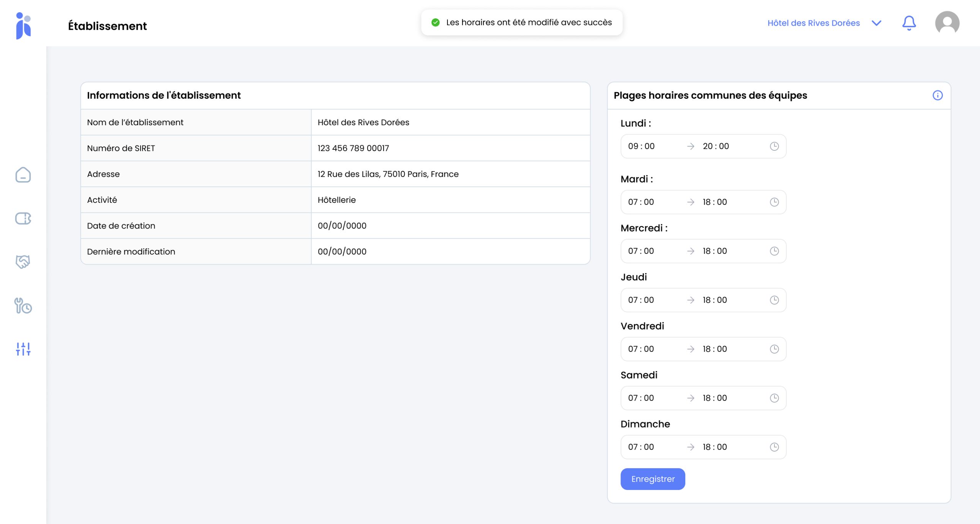Edit Samedi end time 18:00
980x524 pixels.
coord(714,398)
